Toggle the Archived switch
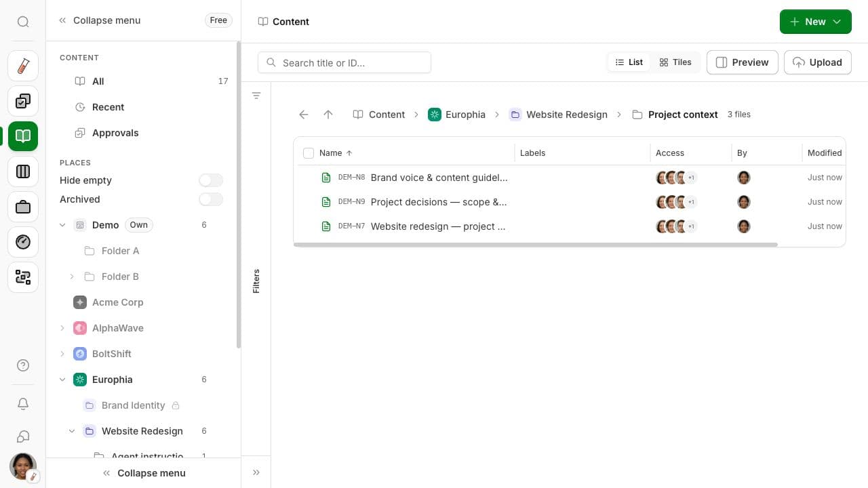 tap(211, 199)
